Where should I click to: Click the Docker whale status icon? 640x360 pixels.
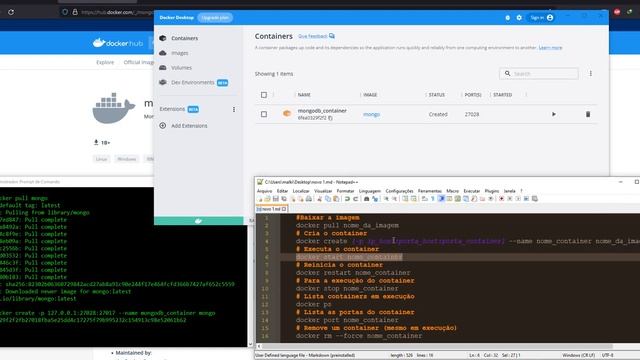(198, 221)
